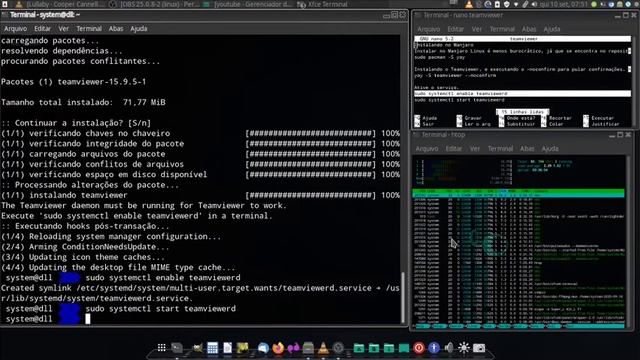Click the clock showing qui 10 set 07:51
The image size is (640, 360).
coord(563,4)
